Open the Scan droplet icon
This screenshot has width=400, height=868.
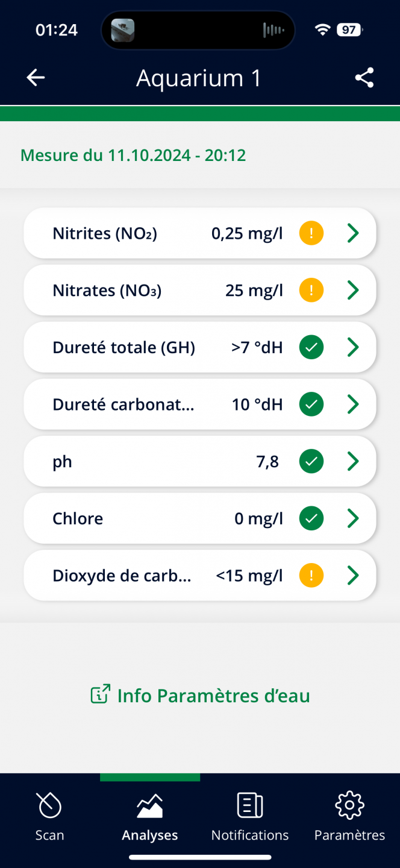[x=49, y=805]
